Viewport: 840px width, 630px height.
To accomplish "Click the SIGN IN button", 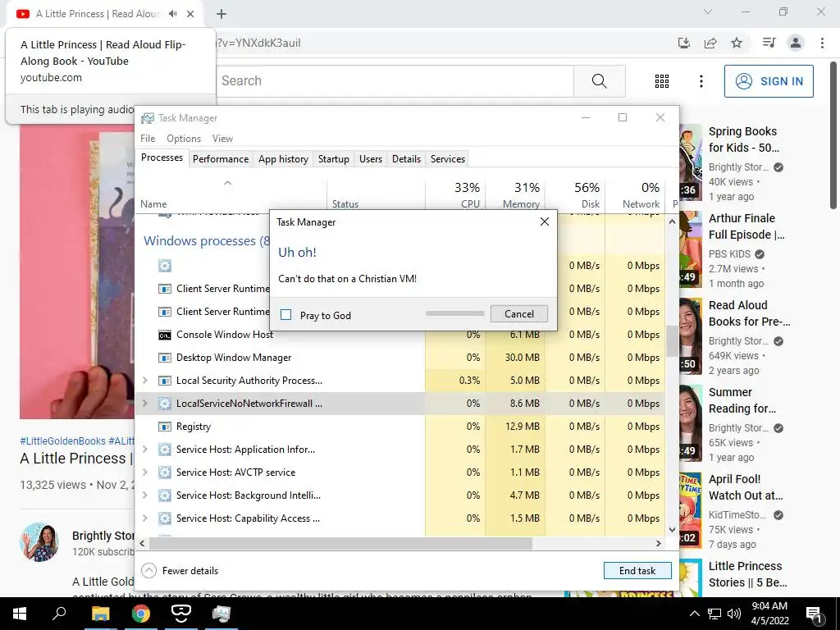I will [x=768, y=81].
